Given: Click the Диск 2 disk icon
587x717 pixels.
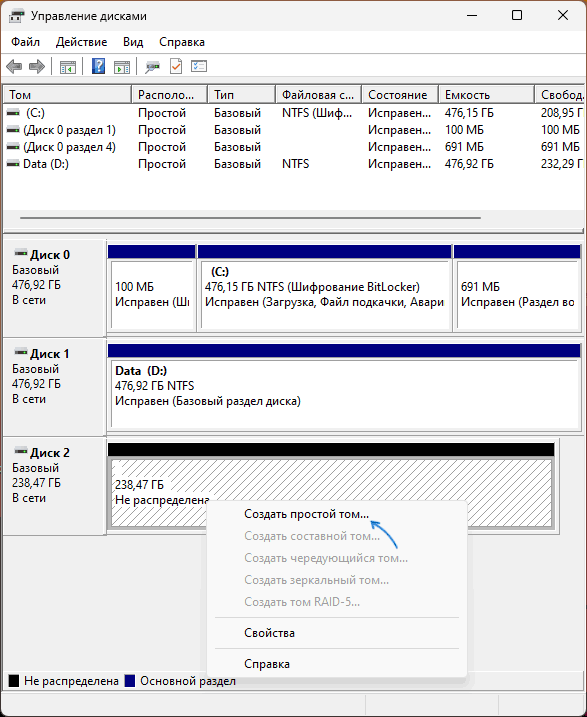Looking at the screenshot, I should point(21,451).
